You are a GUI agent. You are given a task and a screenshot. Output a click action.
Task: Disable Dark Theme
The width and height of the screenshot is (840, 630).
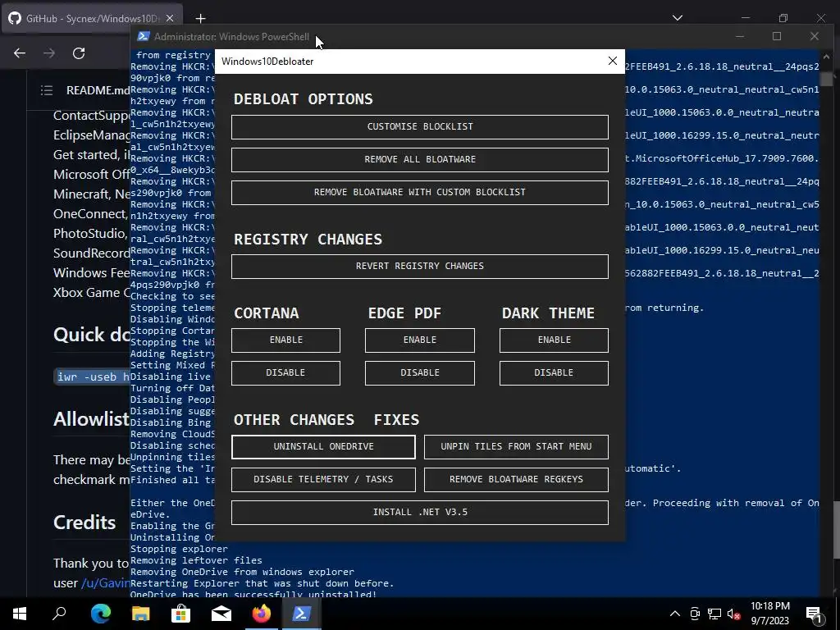click(554, 373)
